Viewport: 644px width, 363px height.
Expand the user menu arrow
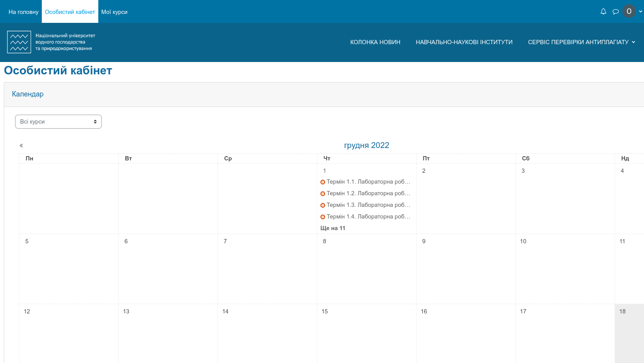point(641,12)
